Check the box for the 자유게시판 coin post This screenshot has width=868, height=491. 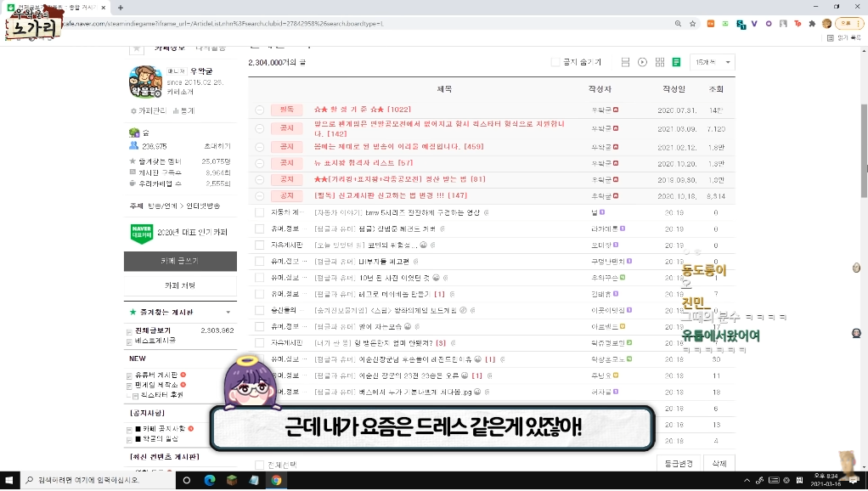(x=259, y=245)
